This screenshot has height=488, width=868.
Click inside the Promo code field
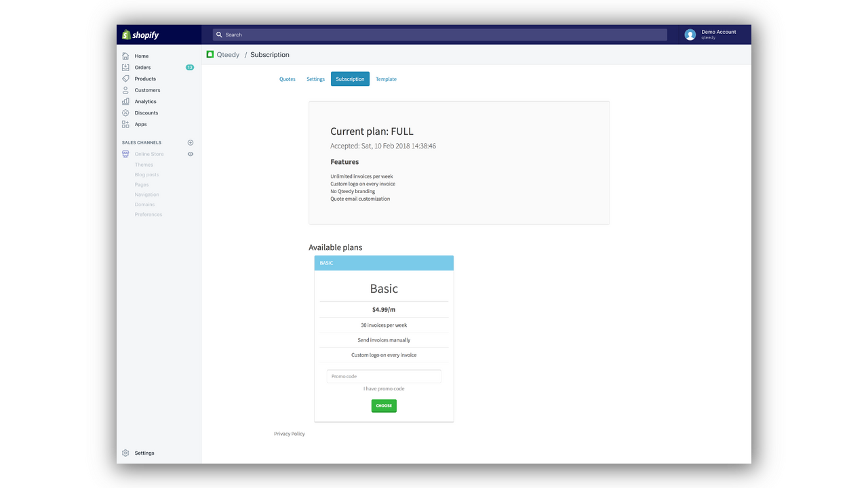384,376
